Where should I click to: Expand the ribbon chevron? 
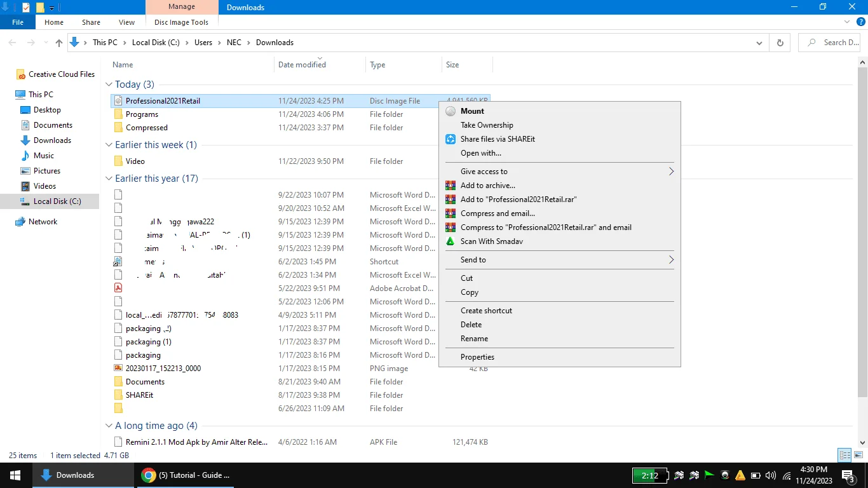tap(847, 22)
